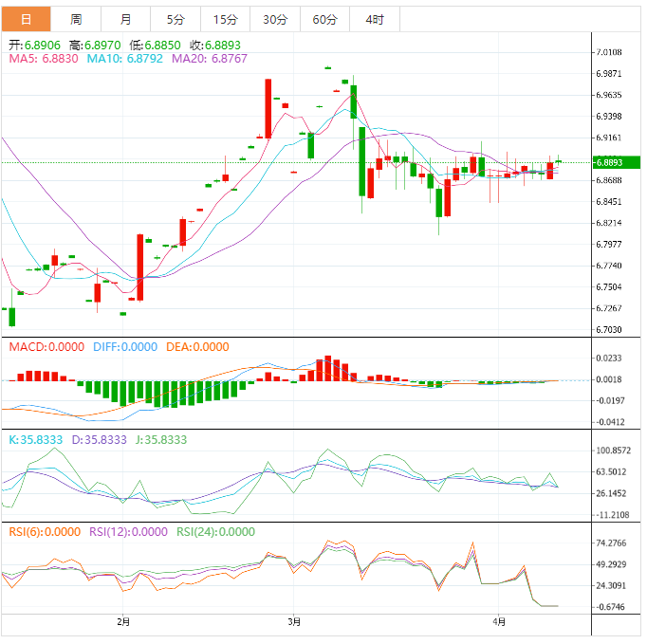This screenshot has width=647, height=644.
Task: Click the DIFF:0.0000 indicator label
Action: pyautogui.click(x=125, y=347)
